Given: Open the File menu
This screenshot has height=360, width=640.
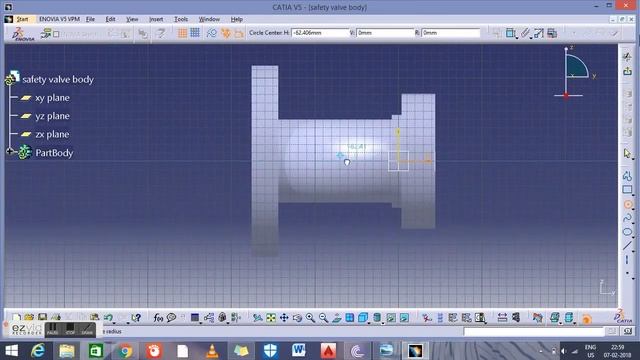Looking at the screenshot, I should (90, 19).
